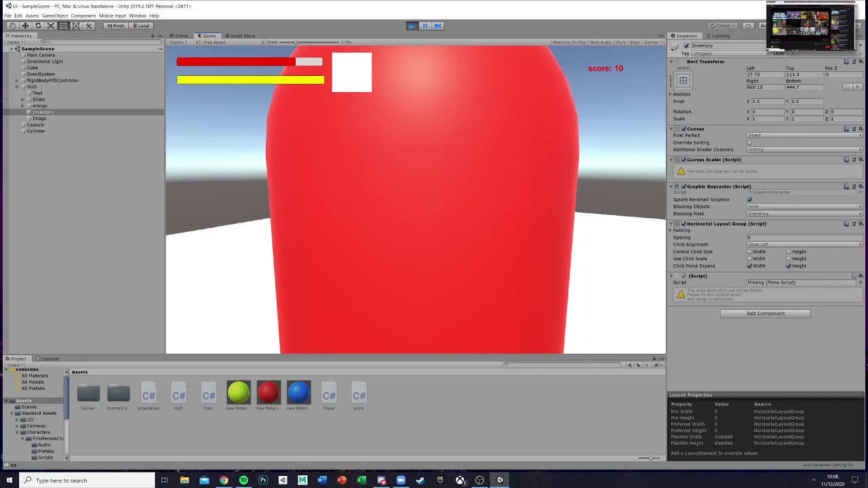868x488 pixels.
Task: Switch to the Scene tab
Action: click(x=179, y=36)
